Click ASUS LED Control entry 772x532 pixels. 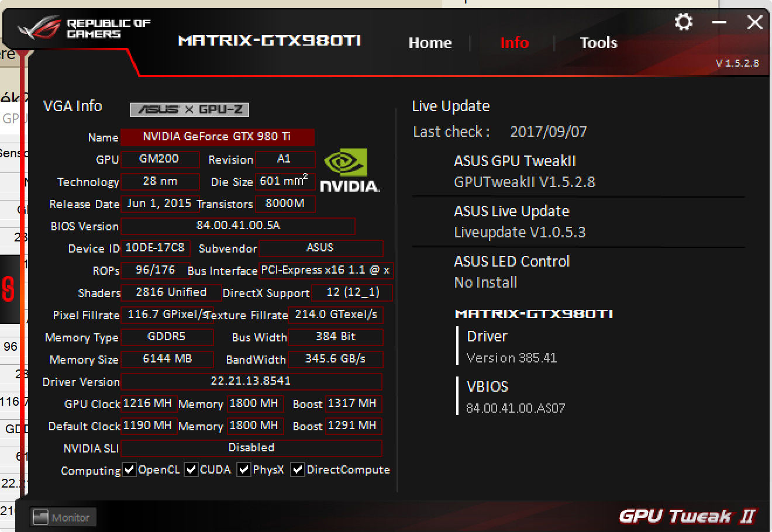point(511,272)
